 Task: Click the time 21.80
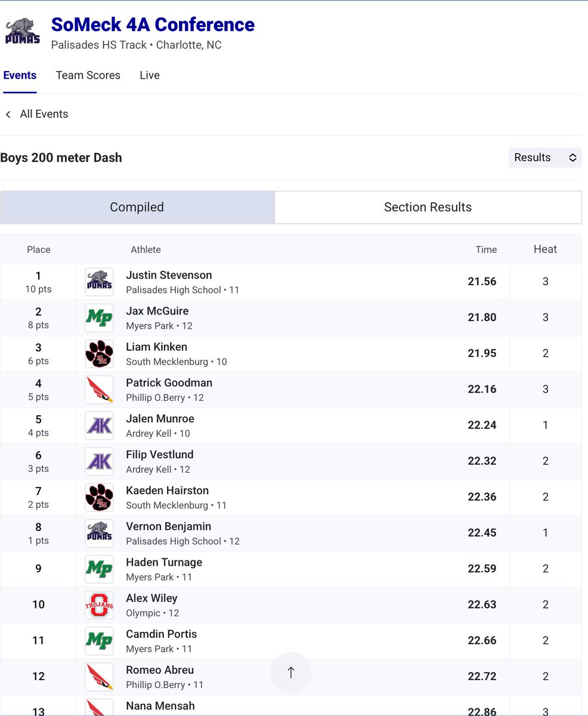482,317
